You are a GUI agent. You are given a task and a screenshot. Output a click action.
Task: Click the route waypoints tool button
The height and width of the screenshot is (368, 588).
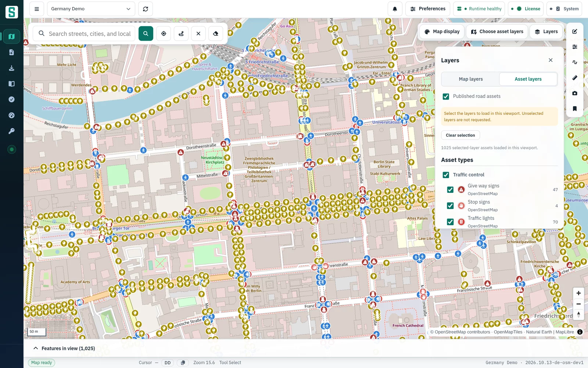tap(181, 33)
